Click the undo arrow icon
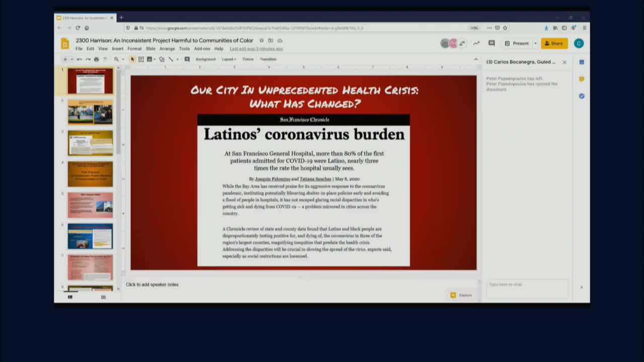The height and width of the screenshot is (362, 644). 79,59
